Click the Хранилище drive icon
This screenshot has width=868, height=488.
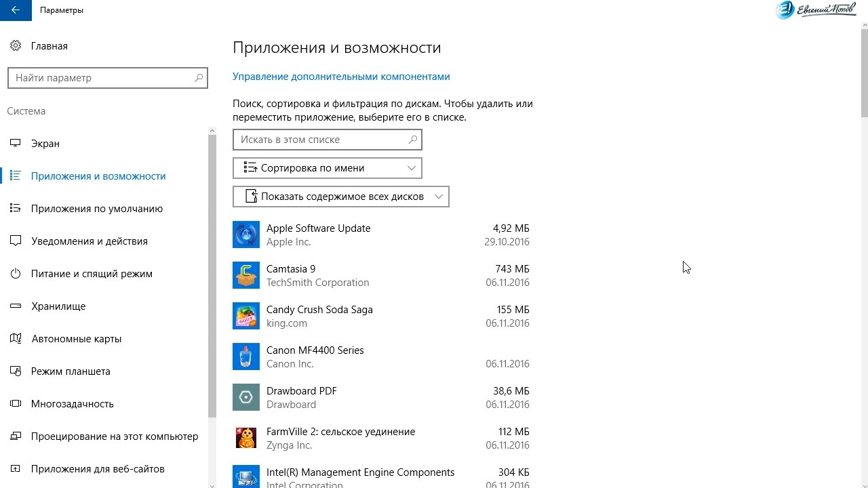tap(16, 306)
